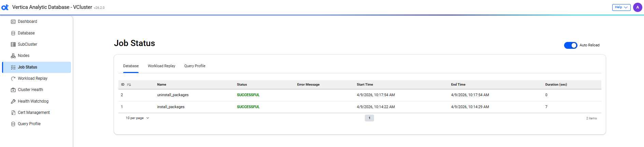Click the OpenText logo icon
The width and height of the screenshot is (644, 147).
tap(5, 7)
